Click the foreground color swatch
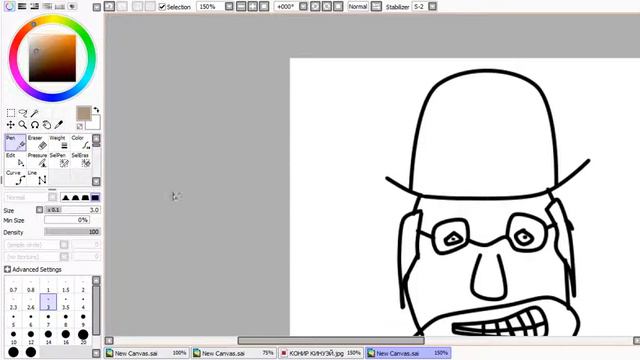640x360 pixels. [x=83, y=113]
